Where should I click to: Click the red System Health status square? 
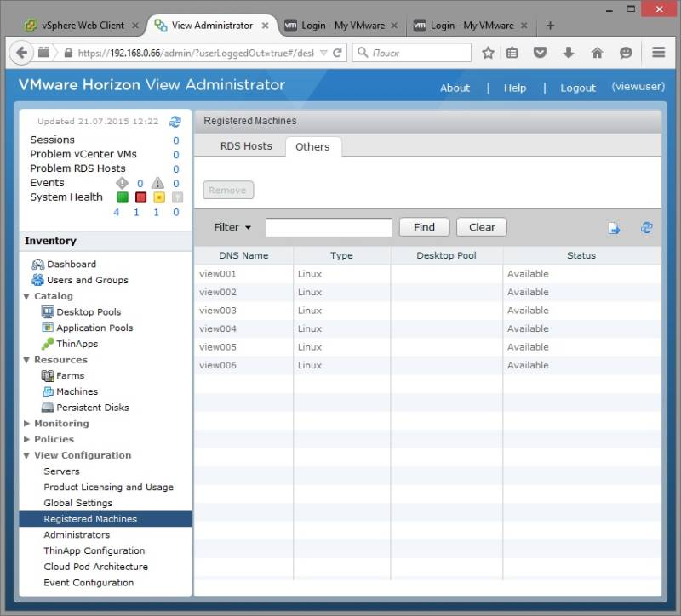pyautogui.click(x=140, y=197)
